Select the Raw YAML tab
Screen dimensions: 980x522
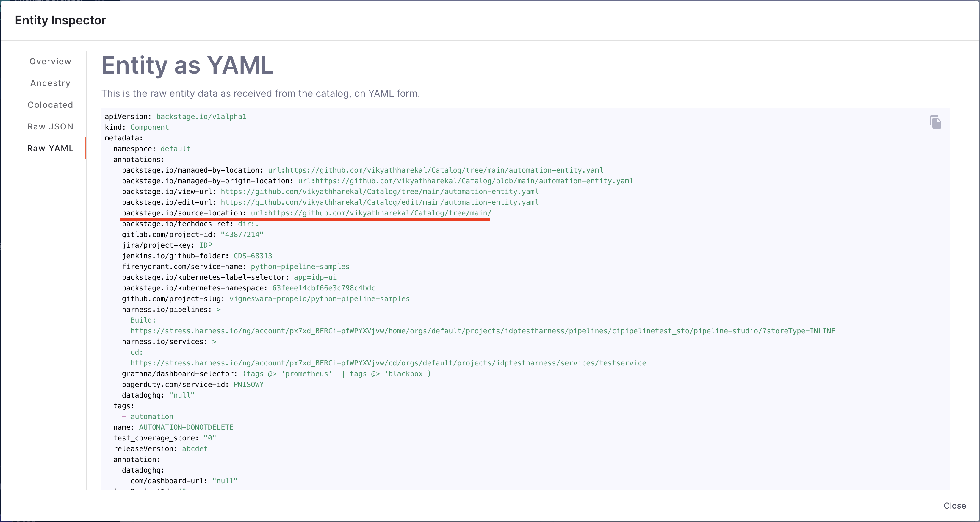pyautogui.click(x=50, y=148)
